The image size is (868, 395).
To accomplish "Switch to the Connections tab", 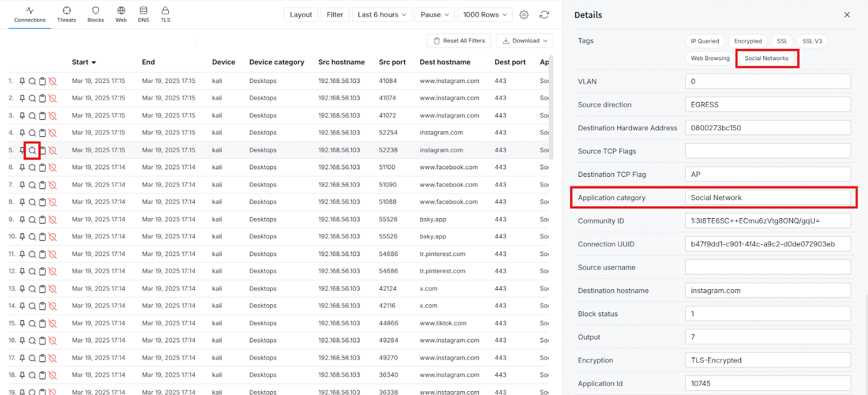I will 30,15.
